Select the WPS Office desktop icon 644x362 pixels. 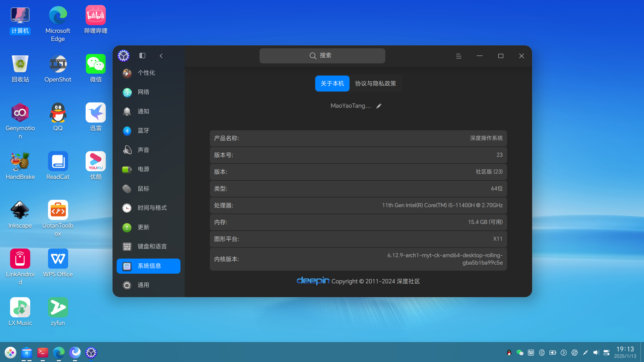click(58, 263)
